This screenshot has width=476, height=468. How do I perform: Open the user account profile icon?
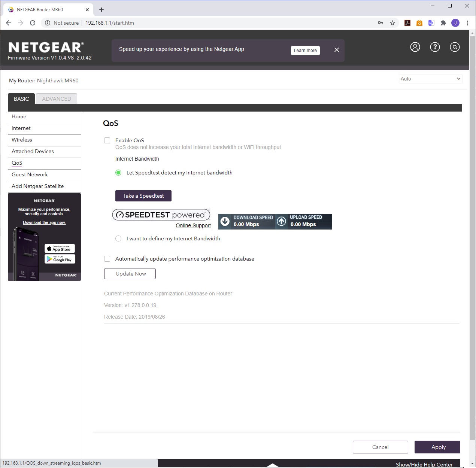click(x=415, y=47)
